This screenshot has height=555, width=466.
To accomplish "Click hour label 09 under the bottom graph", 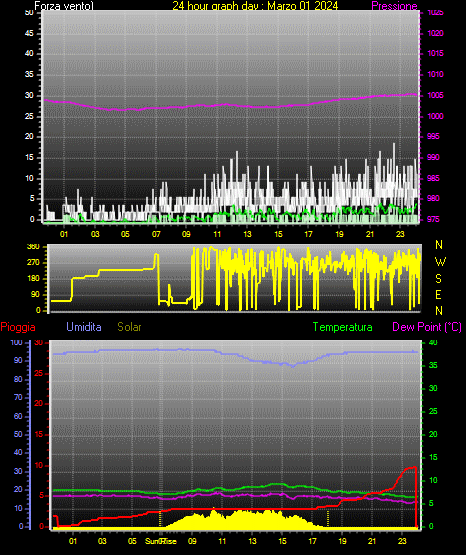I will [x=192, y=541].
